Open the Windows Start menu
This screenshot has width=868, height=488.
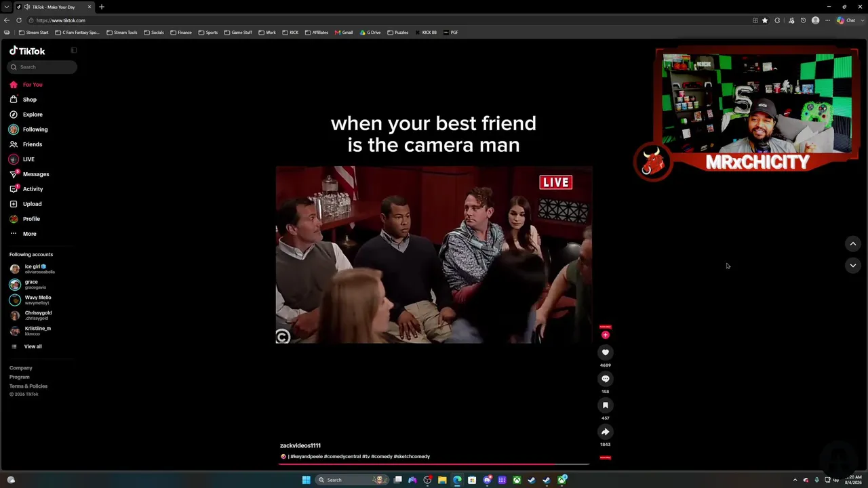(x=307, y=480)
